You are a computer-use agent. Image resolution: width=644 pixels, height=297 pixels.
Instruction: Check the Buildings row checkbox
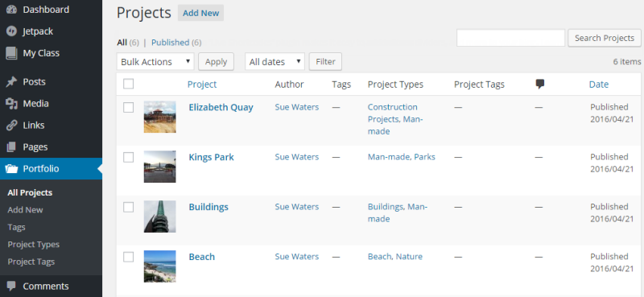pyautogui.click(x=129, y=207)
